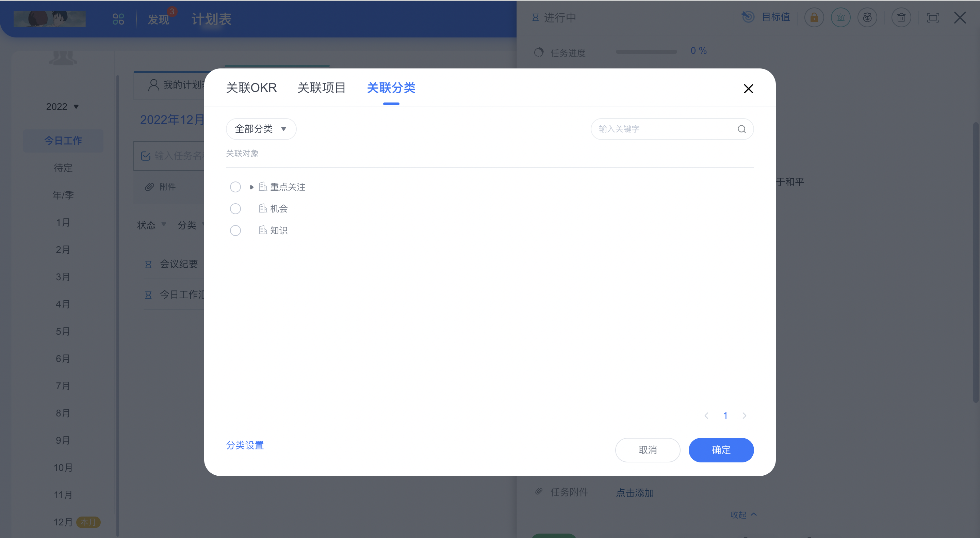Click 点击添加 for task attachment
Viewport: 980px width, 538px height.
pyautogui.click(x=635, y=493)
